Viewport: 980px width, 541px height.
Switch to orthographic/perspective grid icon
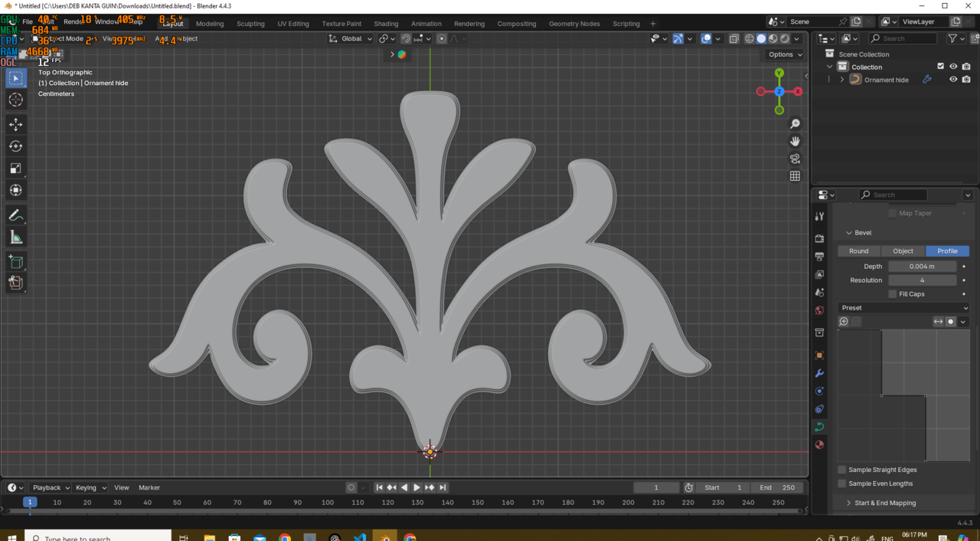[x=795, y=176]
